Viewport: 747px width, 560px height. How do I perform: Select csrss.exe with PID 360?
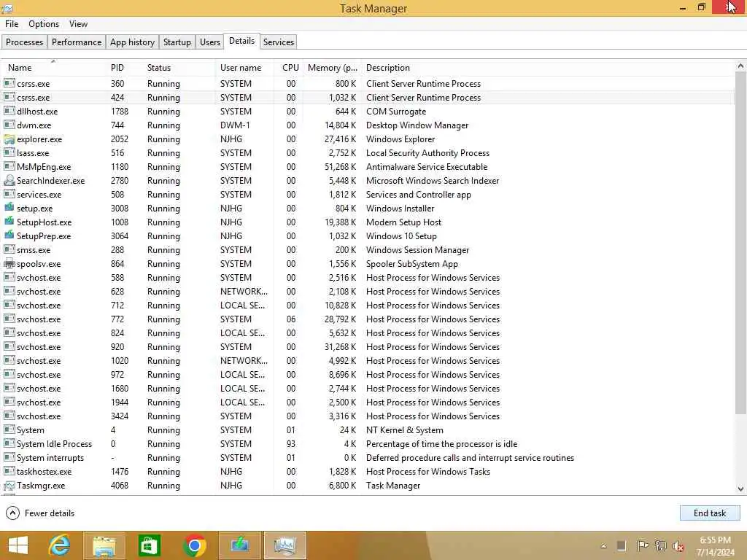click(368, 83)
